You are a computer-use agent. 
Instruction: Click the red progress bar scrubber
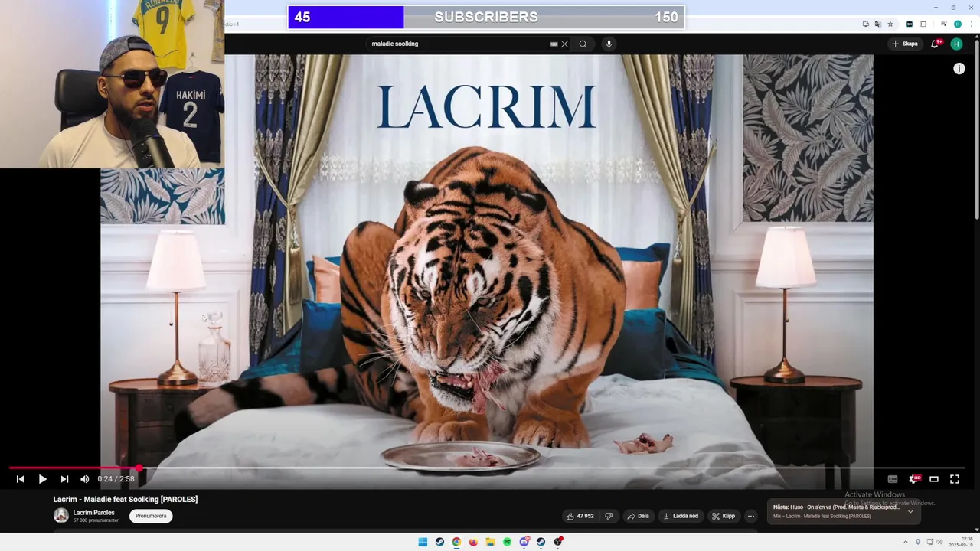[x=139, y=468]
